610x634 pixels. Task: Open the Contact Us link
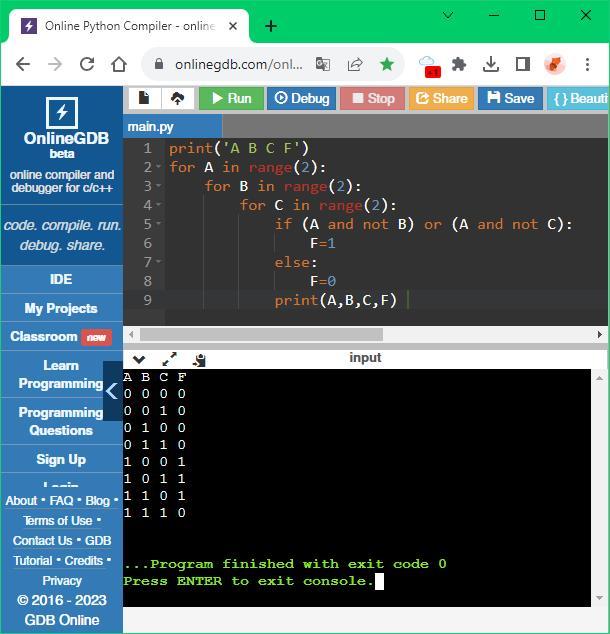pos(42,541)
